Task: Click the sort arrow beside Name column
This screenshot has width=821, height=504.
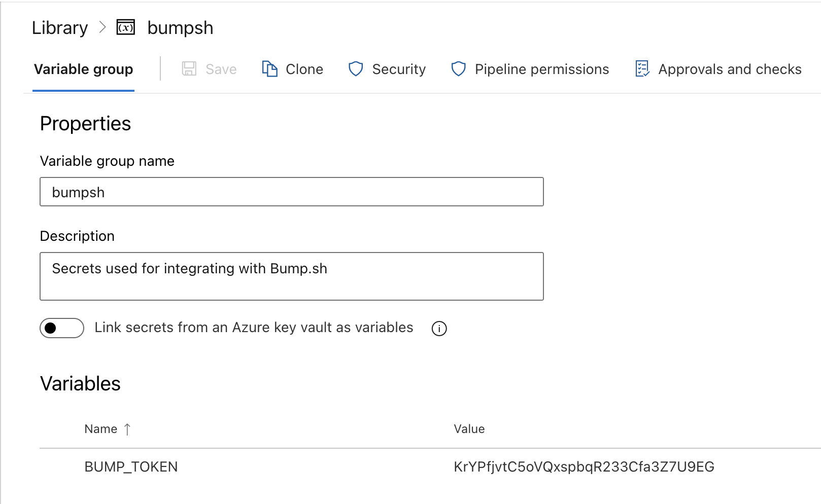Action: pos(127,429)
